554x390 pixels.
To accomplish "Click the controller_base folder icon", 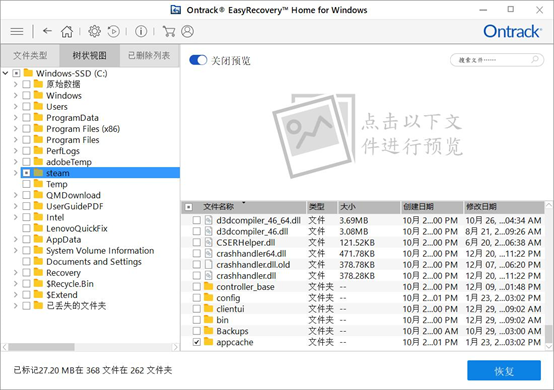I will (x=208, y=286).
